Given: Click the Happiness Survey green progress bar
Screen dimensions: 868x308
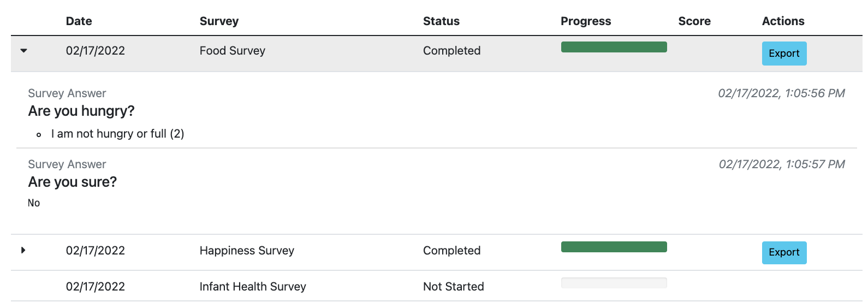Looking at the screenshot, I should tap(614, 247).
